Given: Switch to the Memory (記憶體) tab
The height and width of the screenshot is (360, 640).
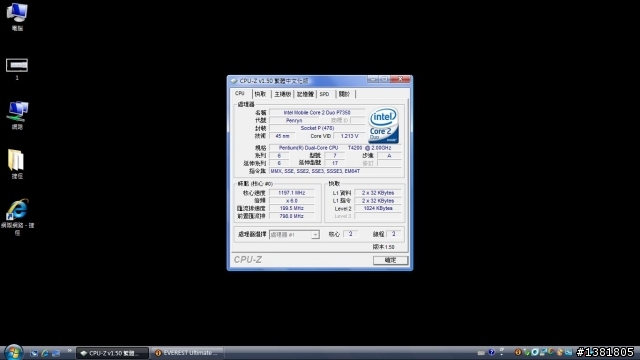Looking at the screenshot, I should tap(305, 94).
